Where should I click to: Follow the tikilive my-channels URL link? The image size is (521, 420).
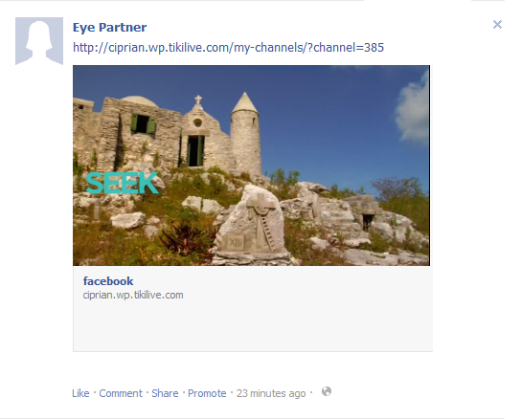228,48
